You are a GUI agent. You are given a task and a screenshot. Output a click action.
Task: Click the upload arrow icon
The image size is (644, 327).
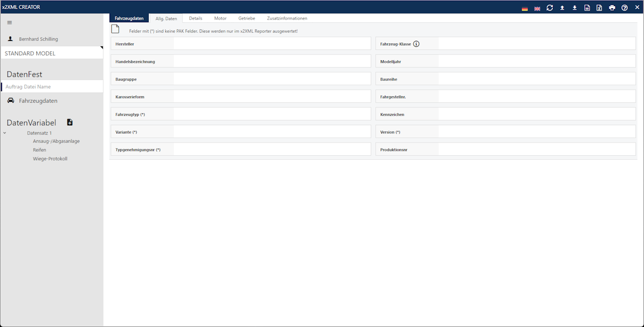562,8
